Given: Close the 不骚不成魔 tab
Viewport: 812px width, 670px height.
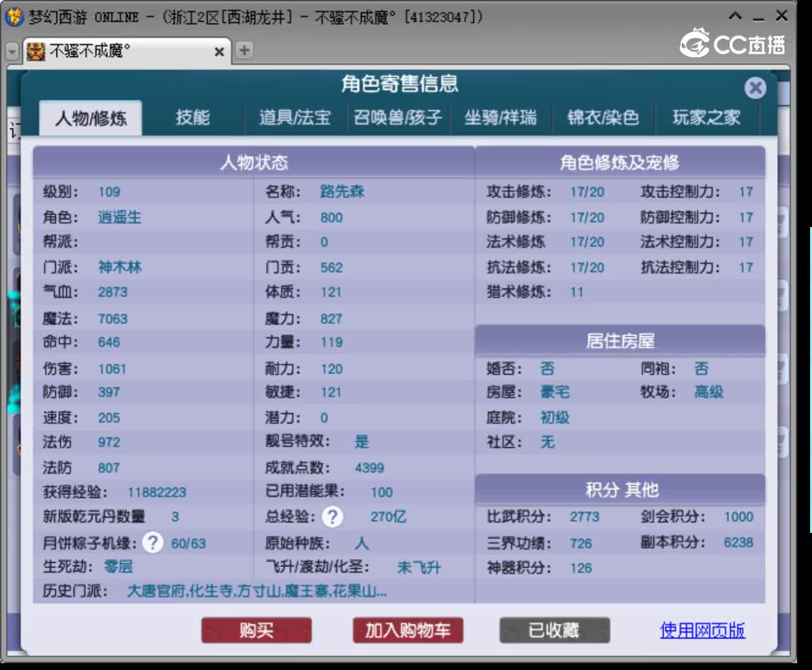Looking at the screenshot, I should pos(219,51).
